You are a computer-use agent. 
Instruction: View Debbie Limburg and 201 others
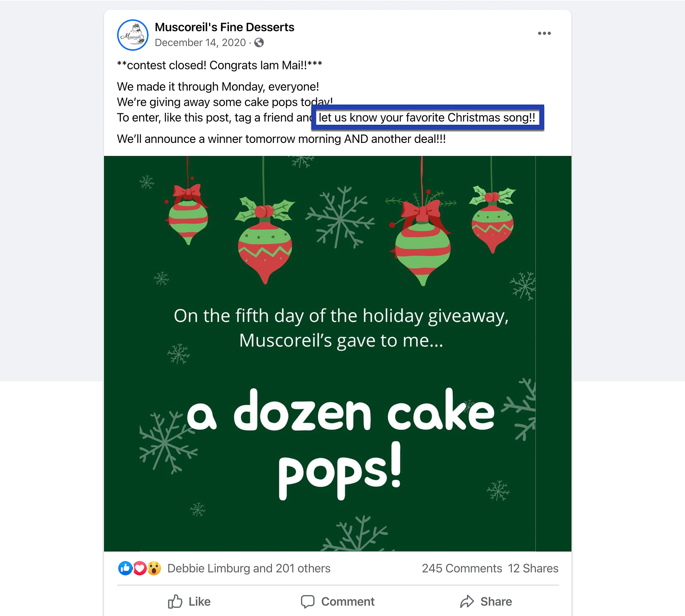tap(249, 568)
